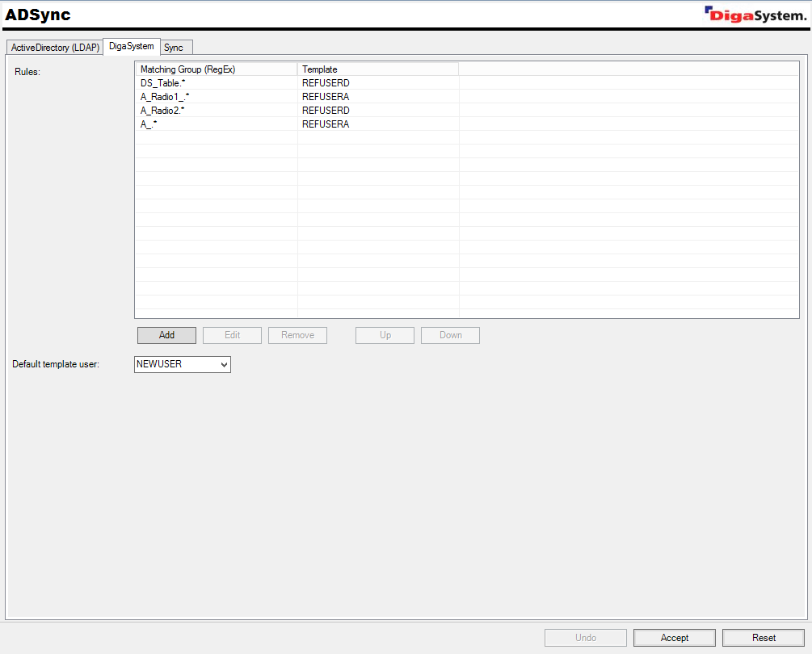Click the Edit button below the rules list
Screen dimensions: 812x654
pos(233,335)
